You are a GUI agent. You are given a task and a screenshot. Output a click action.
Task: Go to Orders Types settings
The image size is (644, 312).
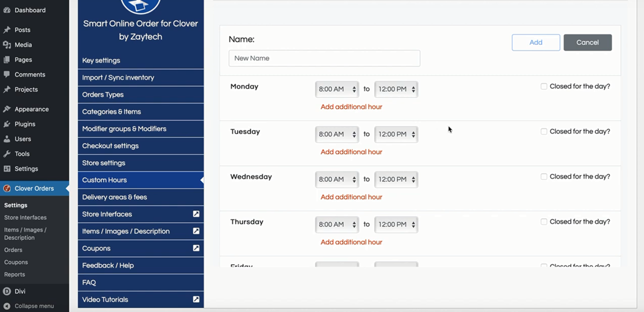(141, 95)
